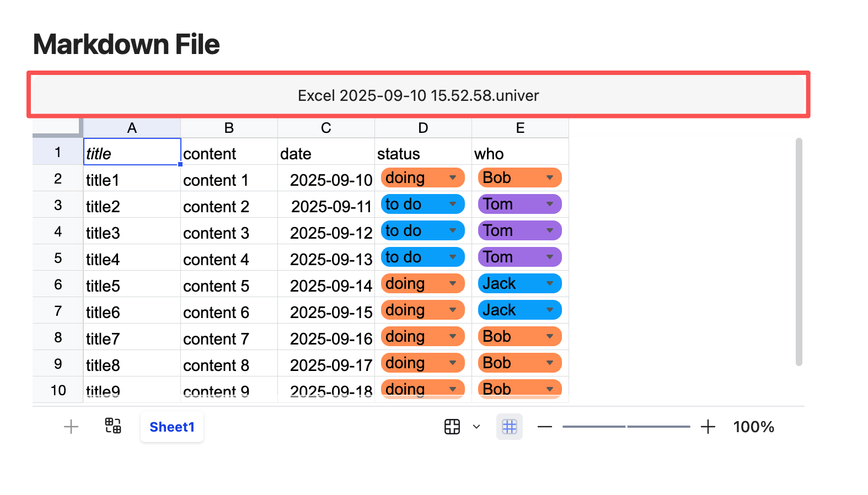This screenshot has width=868, height=495.
Task: Toggle the gridlines display button
Action: coord(510,427)
